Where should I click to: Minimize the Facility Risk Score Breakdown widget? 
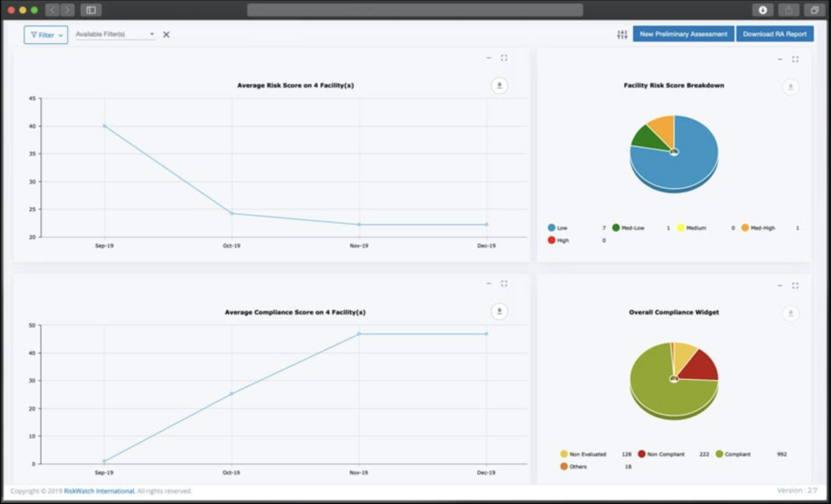click(780, 58)
